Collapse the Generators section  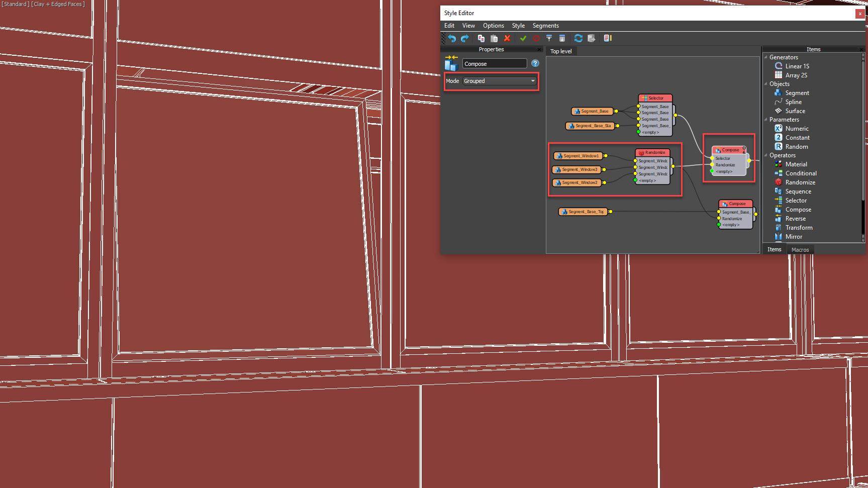[x=766, y=57]
